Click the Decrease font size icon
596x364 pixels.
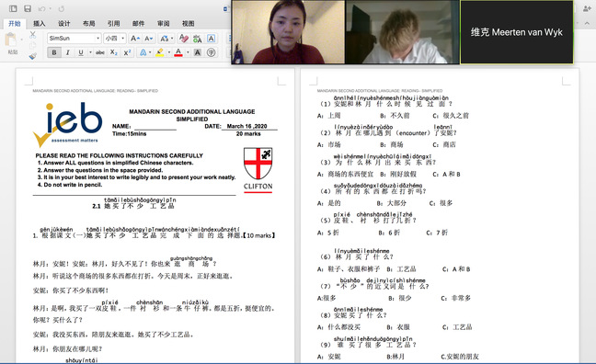[x=149, y=39]
